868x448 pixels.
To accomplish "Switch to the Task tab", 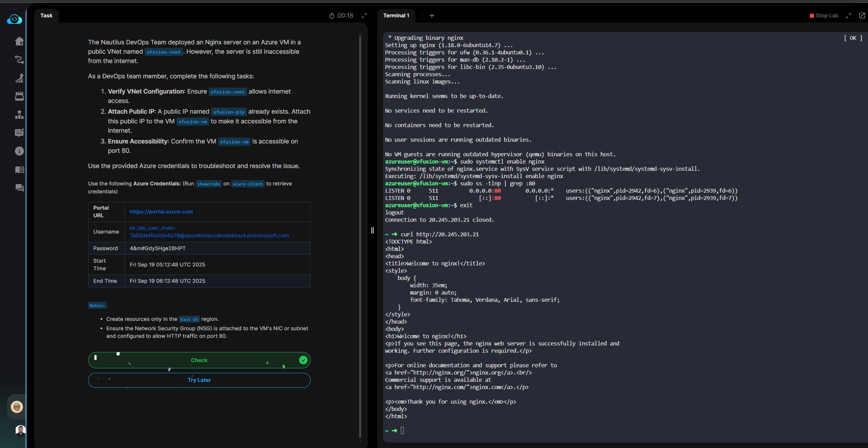I will pyautogui.click(x=46, y=16).
